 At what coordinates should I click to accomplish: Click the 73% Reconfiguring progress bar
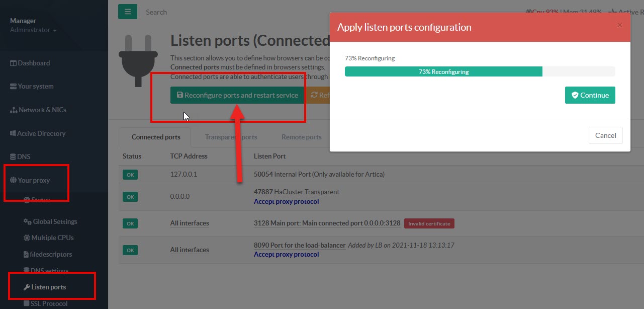(x=480, y=71)
